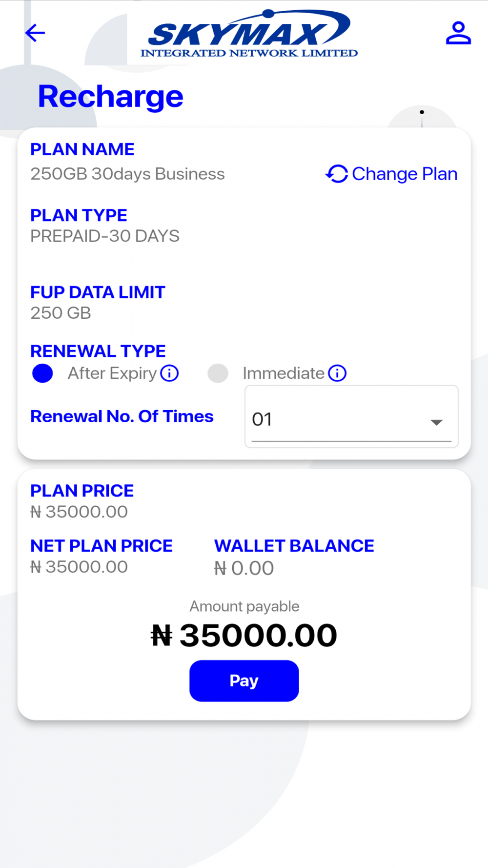Click the Change Plan link text

click(x=405, y=174)
